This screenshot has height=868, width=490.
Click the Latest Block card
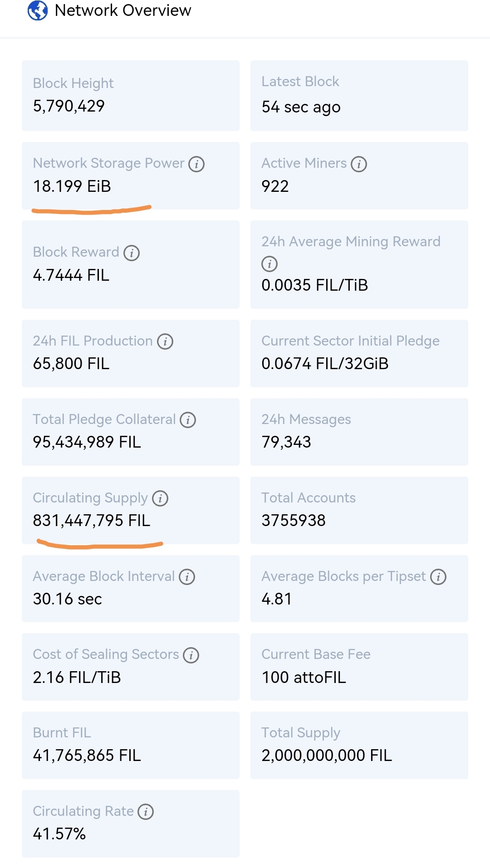click(359, 96)
